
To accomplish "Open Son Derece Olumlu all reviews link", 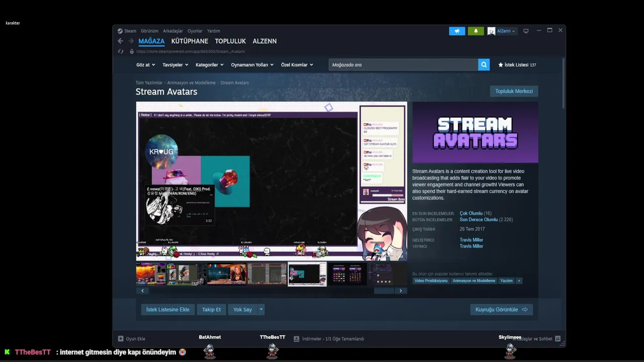I will tap(478, 220).
